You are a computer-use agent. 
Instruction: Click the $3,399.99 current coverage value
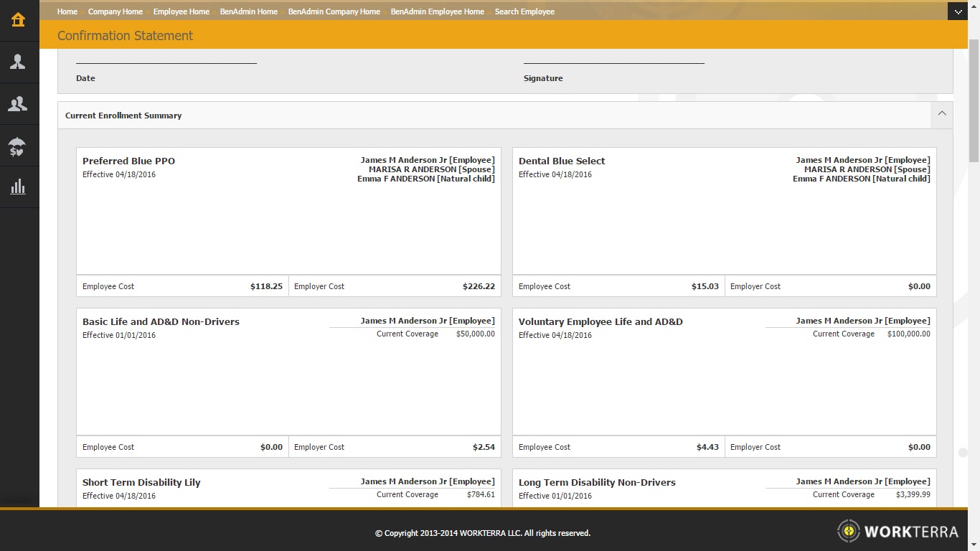coord(913,495)
